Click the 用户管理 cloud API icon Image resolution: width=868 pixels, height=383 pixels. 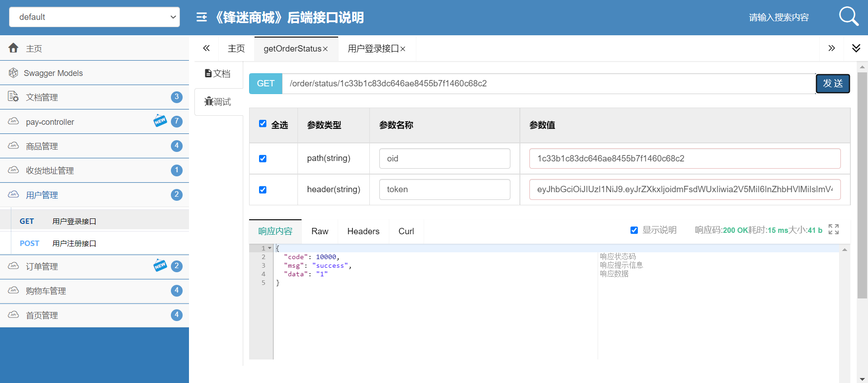coord(14,194)
